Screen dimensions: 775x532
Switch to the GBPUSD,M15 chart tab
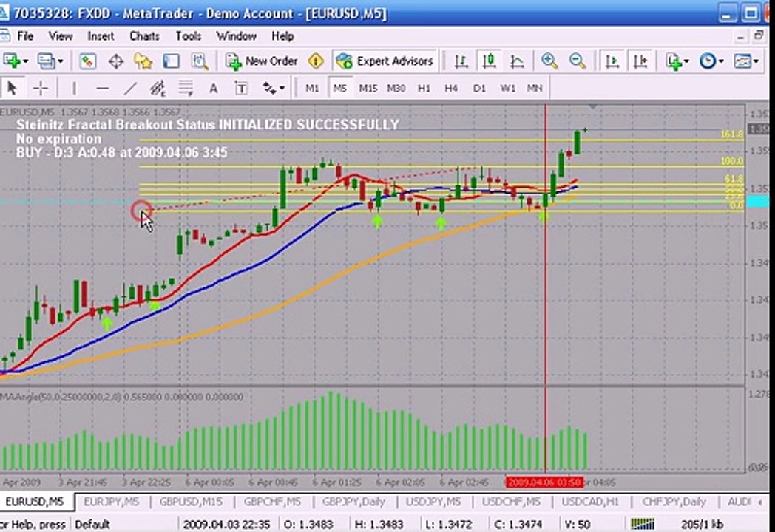coord(191,502)
